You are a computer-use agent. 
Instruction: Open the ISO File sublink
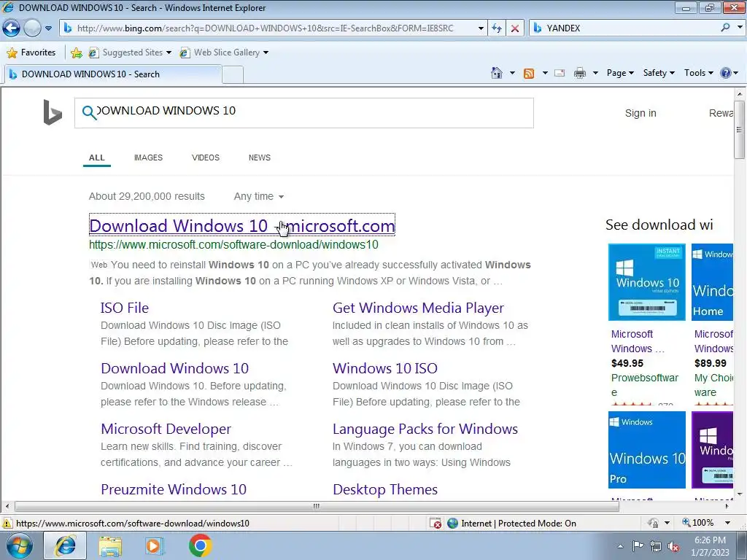[124, 308]
